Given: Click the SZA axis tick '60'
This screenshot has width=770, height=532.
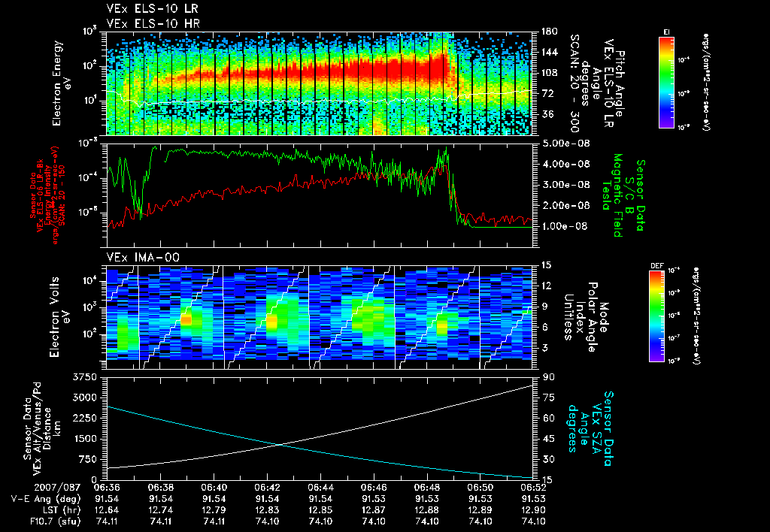Looking at the screenshot, I should (547, 418).
